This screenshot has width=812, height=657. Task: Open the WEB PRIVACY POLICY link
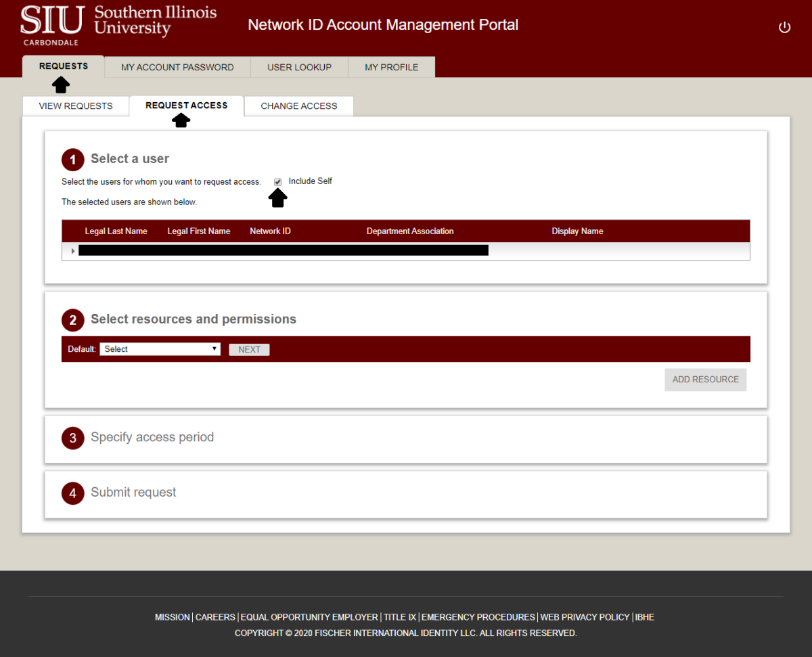585,617
